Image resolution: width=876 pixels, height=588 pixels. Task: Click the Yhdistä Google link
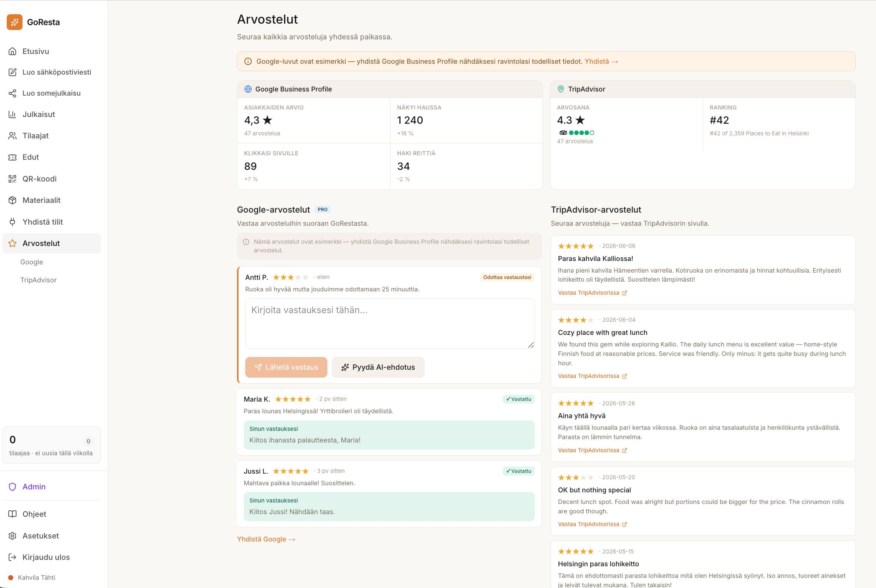[x=266, y=539]
